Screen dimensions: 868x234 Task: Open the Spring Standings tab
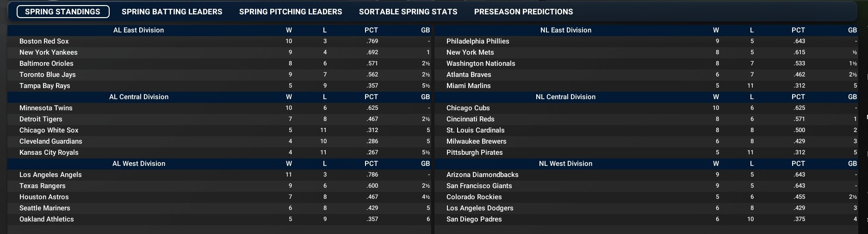pos(63,12)
